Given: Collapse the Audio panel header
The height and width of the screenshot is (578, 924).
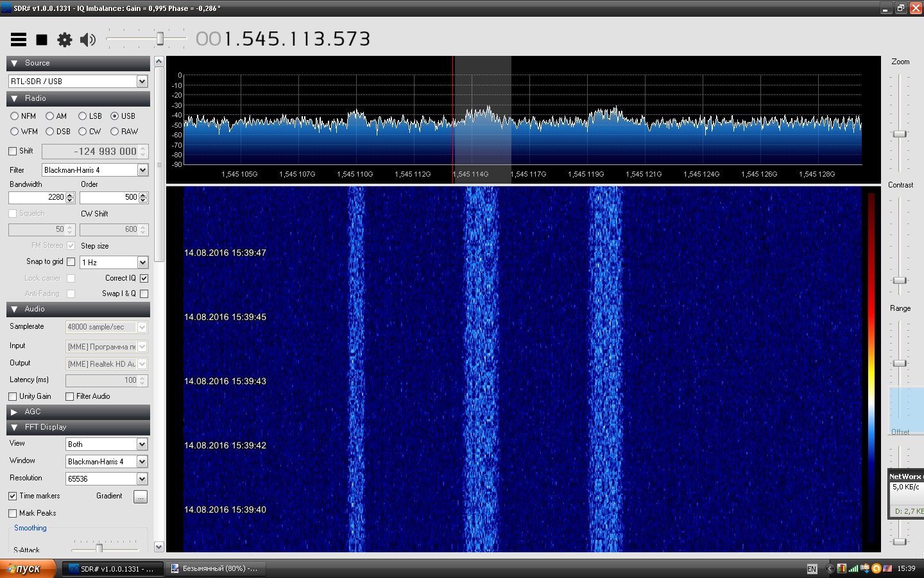Looking at the screenshot, I should [78, 309].
